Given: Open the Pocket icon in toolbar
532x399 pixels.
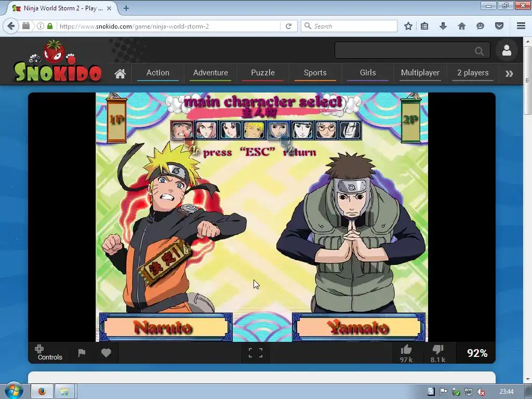Looking at the screenshot, I should pyautogui.click(x=499, y=26).
